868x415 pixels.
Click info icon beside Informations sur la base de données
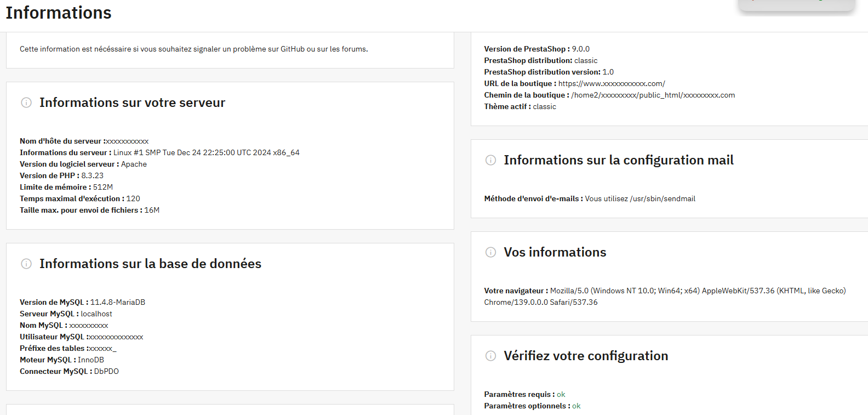(x=26, y=264)
